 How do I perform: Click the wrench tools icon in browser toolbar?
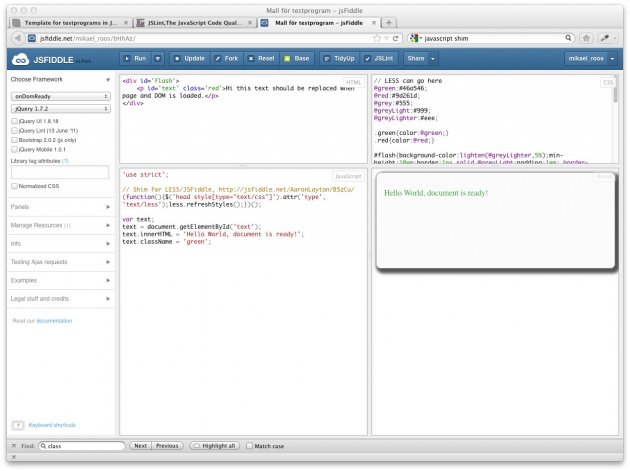[605, 38]
